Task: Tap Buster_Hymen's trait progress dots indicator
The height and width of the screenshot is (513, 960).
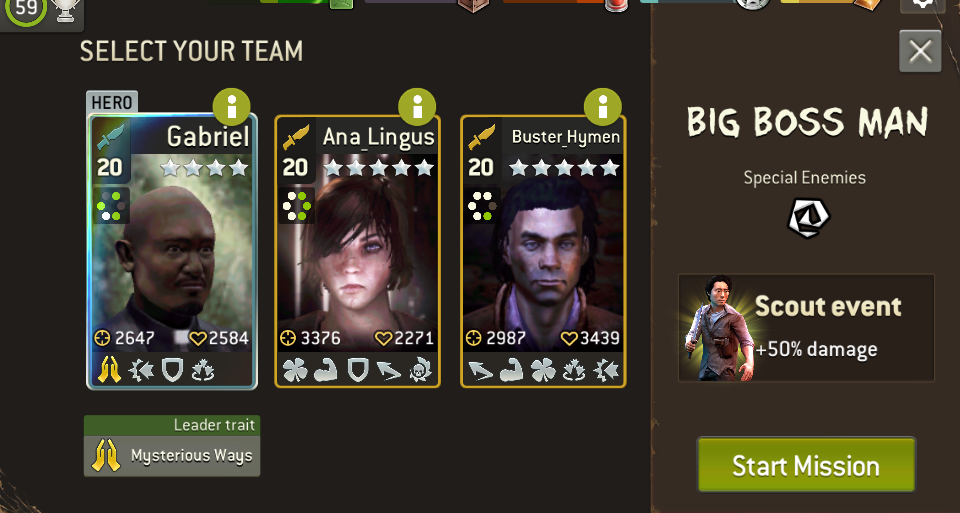Action: click(481, 206)
